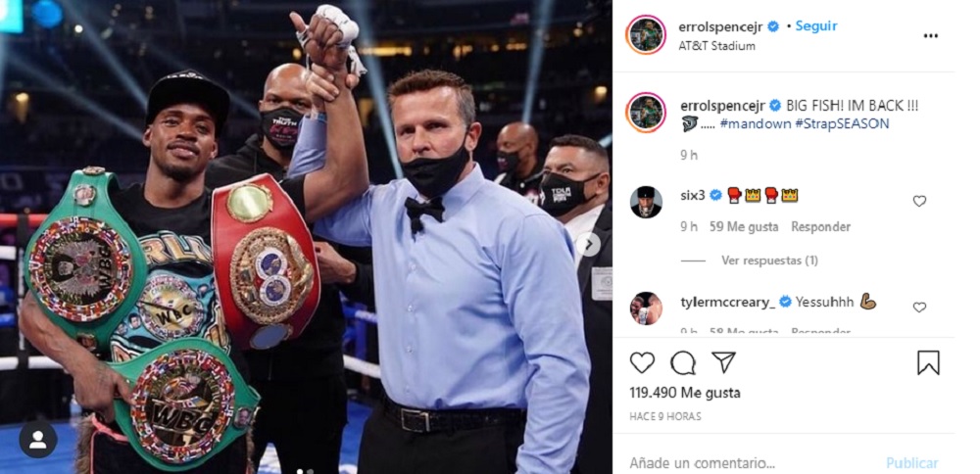The width and height of the screenshot is (980, 474).
Task: Open comments via speech bubble icon
Action: click(683, 362)
